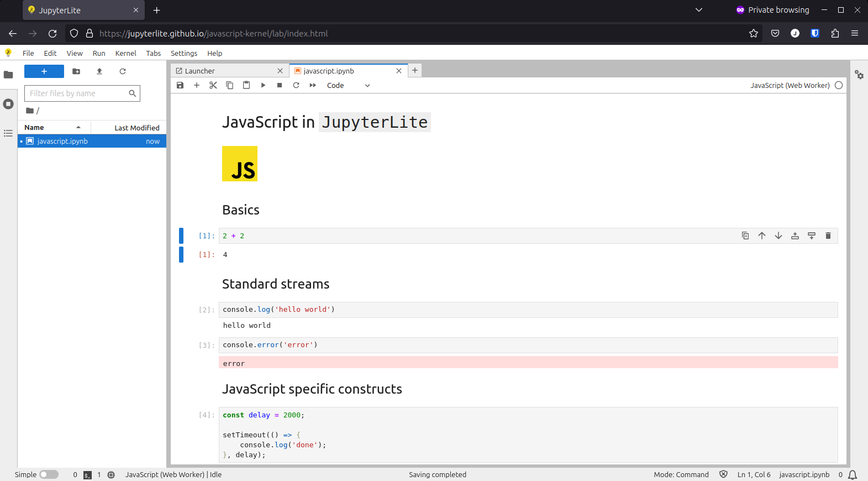The width and height of the screenshot is (868, 481).
Task: Delete the 2 + 2 cell with trash icon
Action: [828, 236]
